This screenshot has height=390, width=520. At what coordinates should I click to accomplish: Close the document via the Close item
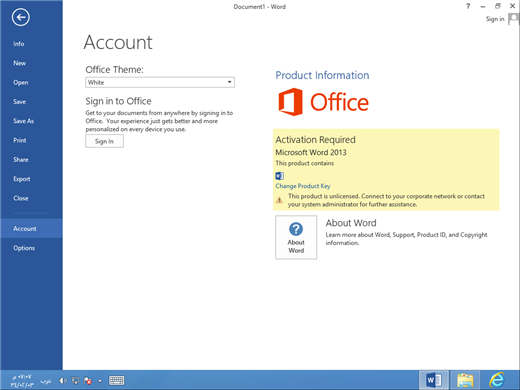(21, 198)
